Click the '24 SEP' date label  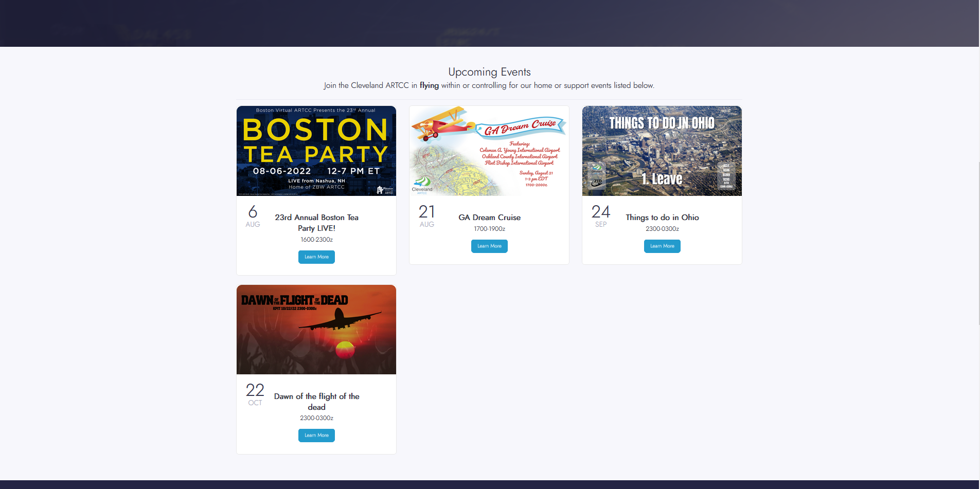(x=600, y=216)
